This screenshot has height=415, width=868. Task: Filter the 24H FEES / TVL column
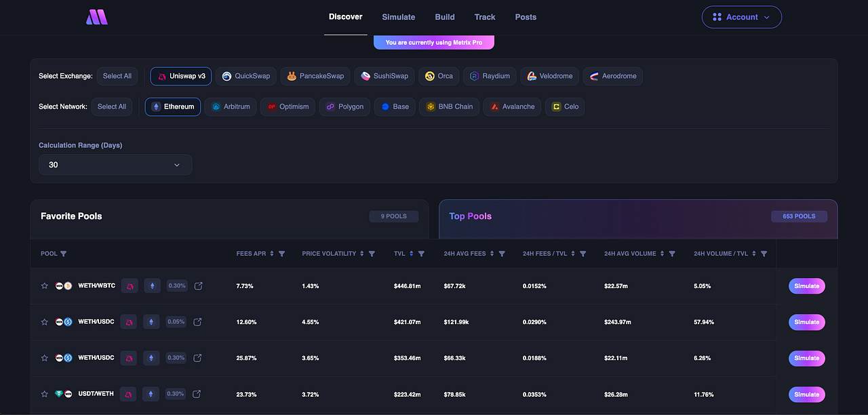coord(584,254)
